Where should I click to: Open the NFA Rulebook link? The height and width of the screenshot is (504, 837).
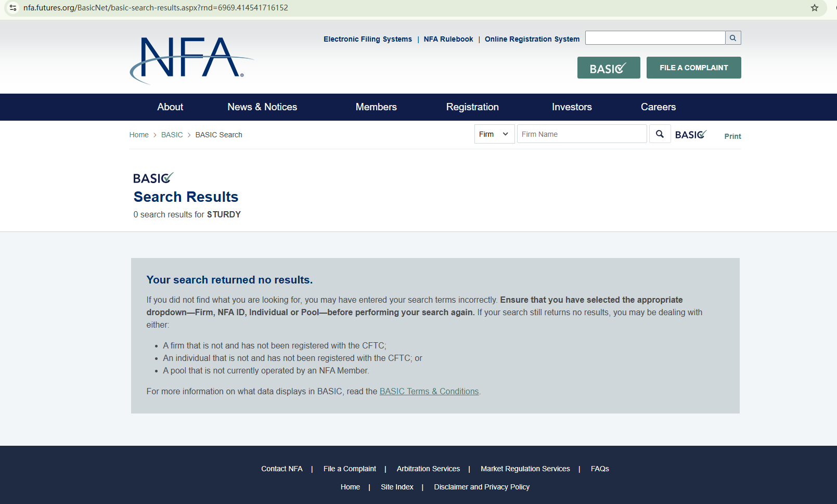448,39
